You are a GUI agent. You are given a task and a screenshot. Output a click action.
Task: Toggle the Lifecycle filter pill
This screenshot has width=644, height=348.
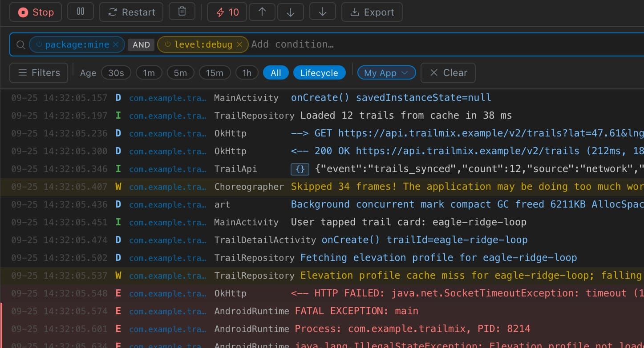point(319,73)
